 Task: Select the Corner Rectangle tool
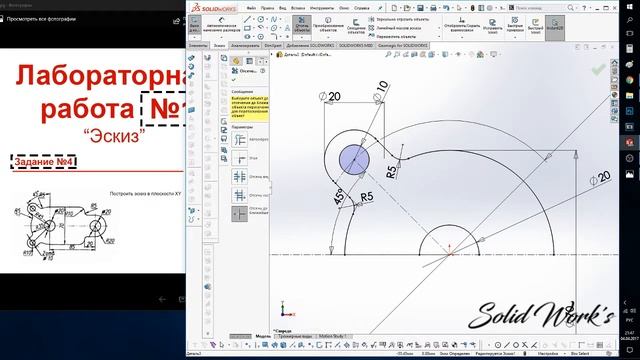click(247, 28)
